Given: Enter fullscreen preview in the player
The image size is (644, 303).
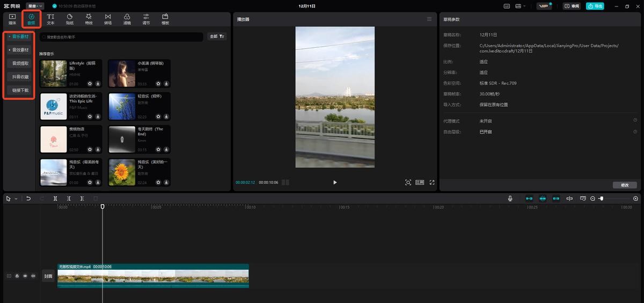Looking at the screenshot, I should (x=432, y=183).
